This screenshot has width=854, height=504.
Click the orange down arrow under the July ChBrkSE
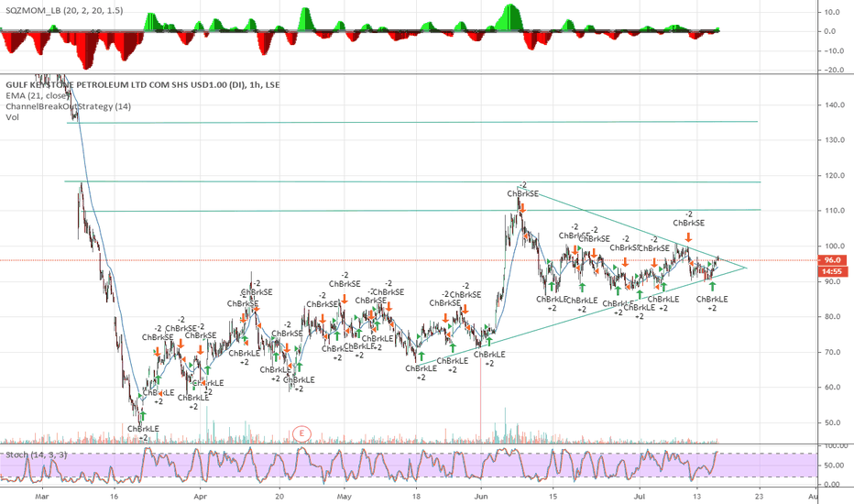(x=688, y=237)
